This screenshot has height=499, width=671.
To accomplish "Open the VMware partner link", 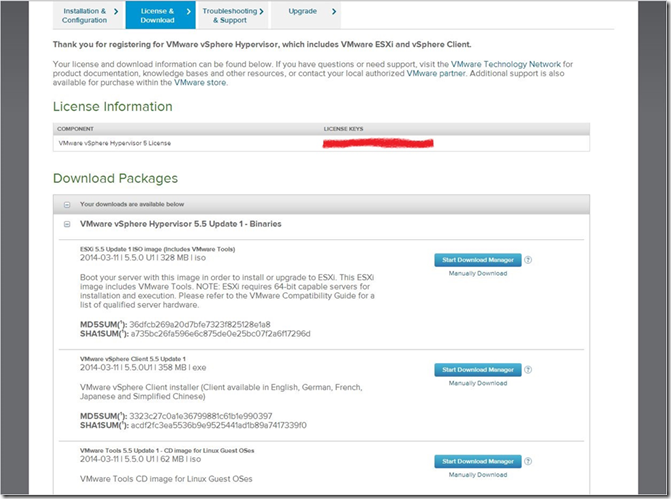I will pyautogui.click(x=435, y=74).
